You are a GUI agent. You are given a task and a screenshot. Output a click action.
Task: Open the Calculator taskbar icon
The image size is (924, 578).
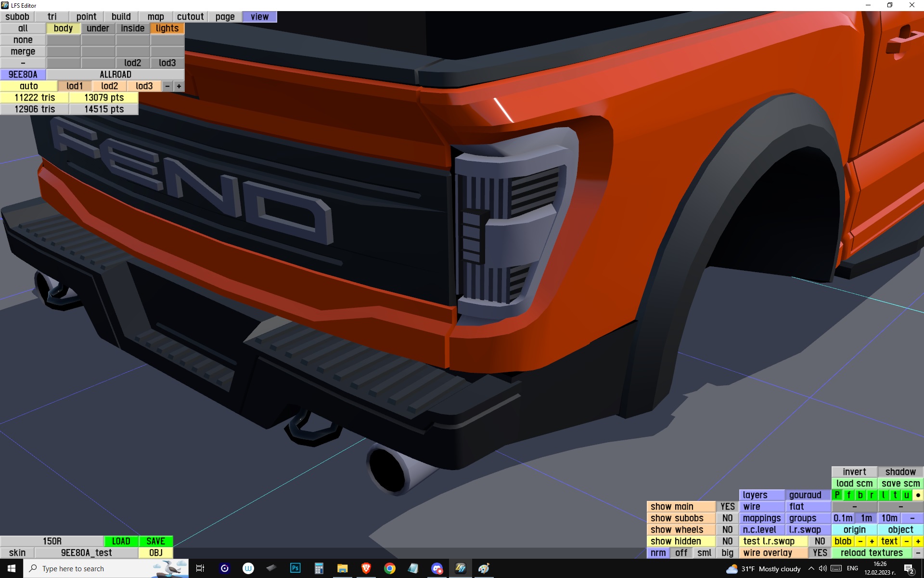(319, 568)
